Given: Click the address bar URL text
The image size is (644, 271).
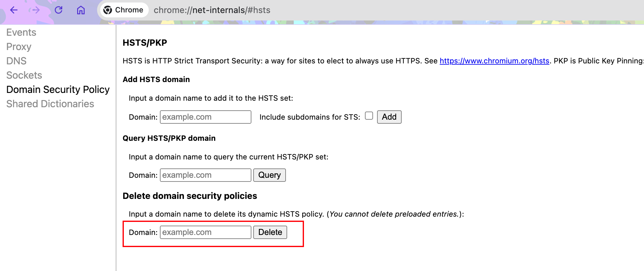Looking at the screenshot, I should click(212, 10).
